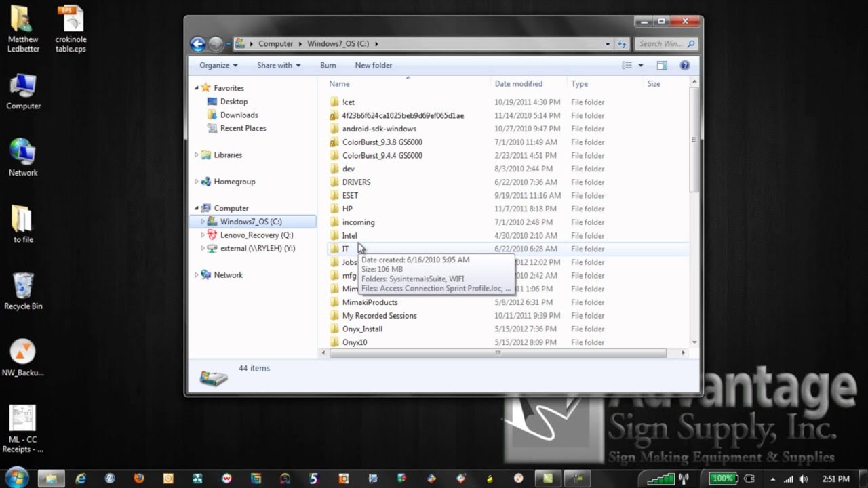This screenshot has width=868, height=488.
Task: Open the Explorer Help button
Action: coord(685,66)
